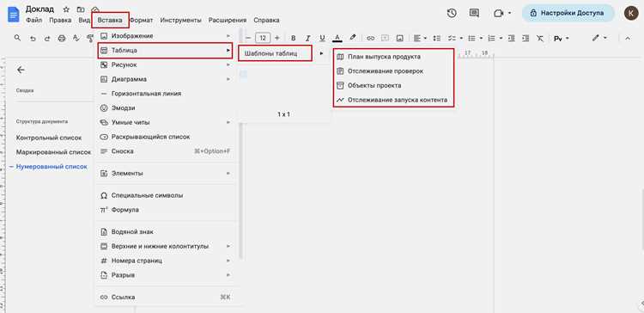Open Номера страниц submenu
Image resolution: width=644 pixels, height=313 pixels.
166,261
